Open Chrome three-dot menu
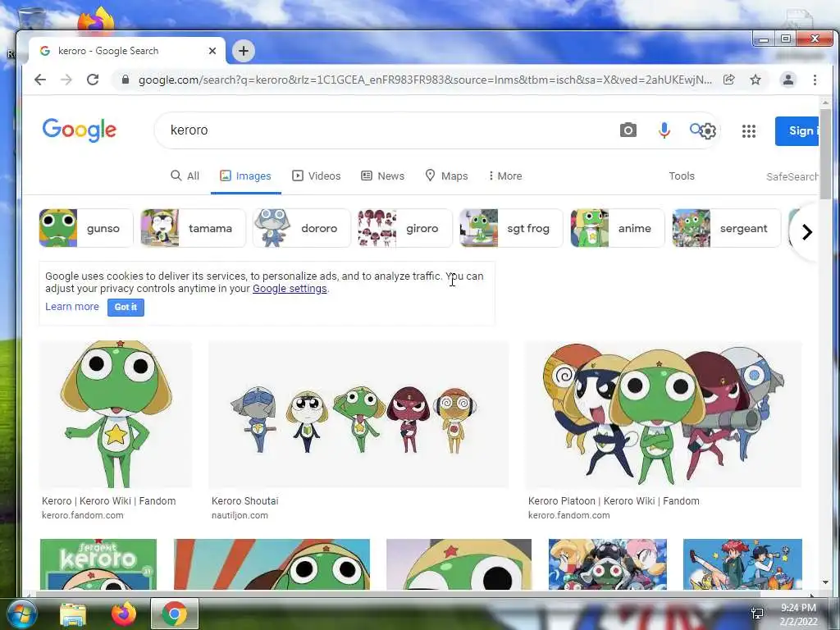Viewport: 840px width, 630px height. pyautogui.click(x=815, y=80)
